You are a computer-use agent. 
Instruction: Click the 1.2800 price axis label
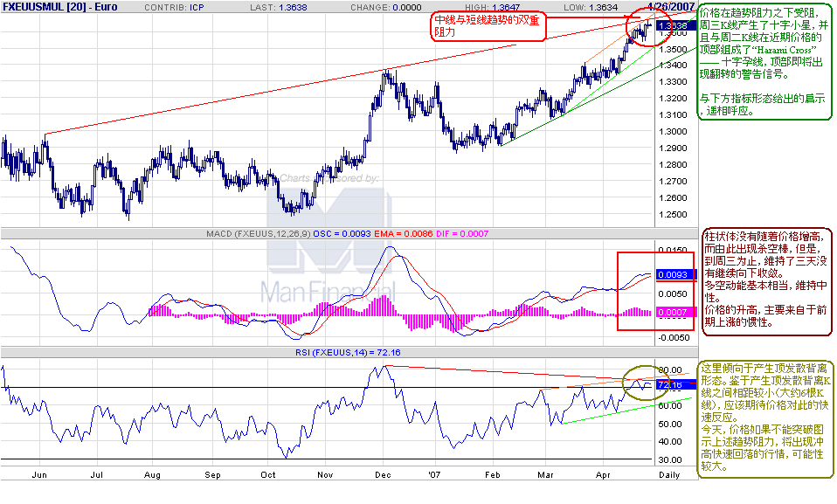point(673,164)
